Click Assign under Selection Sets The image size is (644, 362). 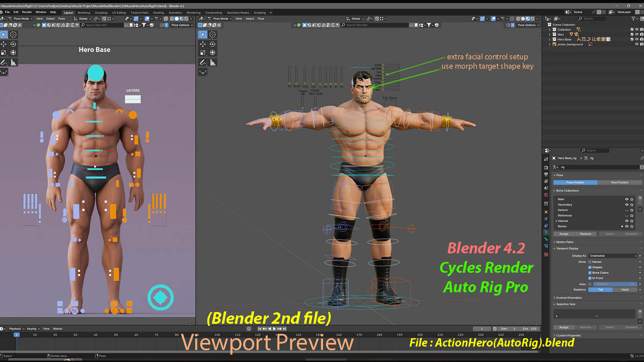564,327
